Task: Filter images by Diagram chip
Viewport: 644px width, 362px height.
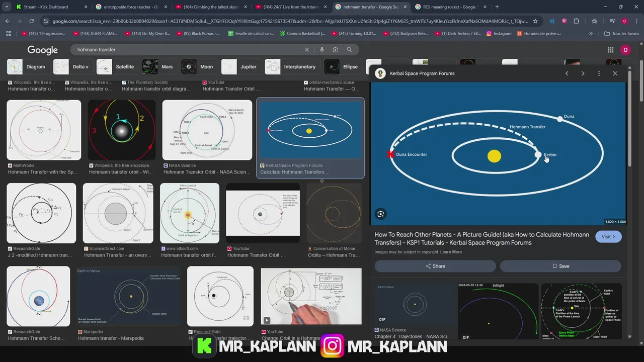Action: tap(28, 67)
